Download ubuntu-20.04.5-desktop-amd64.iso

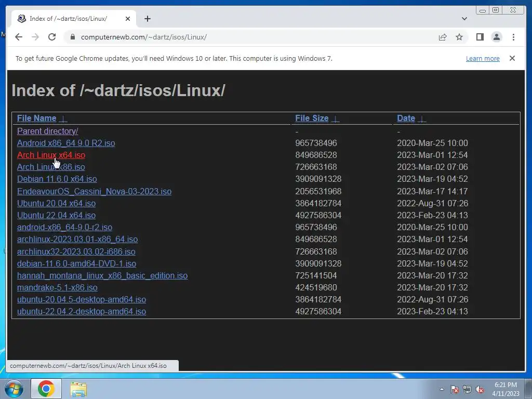(x=82, y=299)
